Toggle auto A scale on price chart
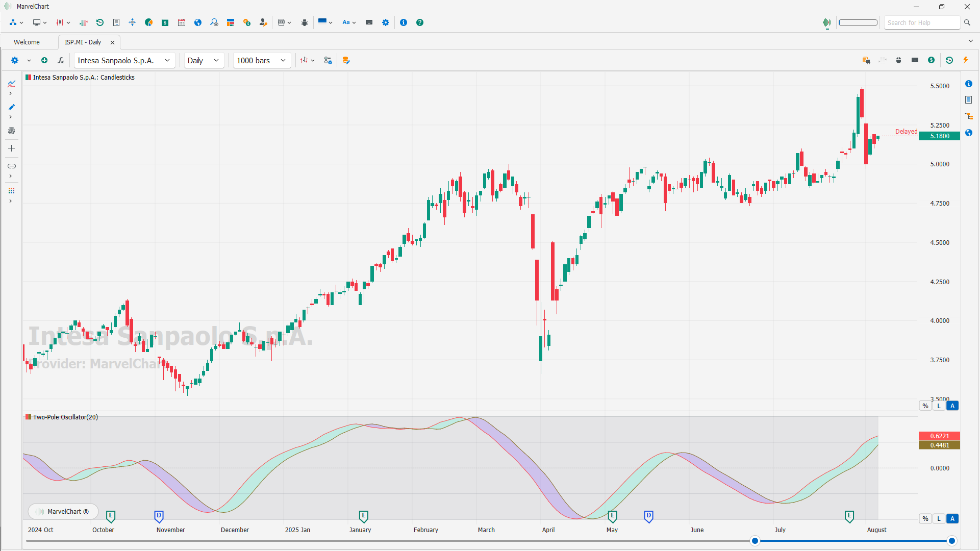 952,406
